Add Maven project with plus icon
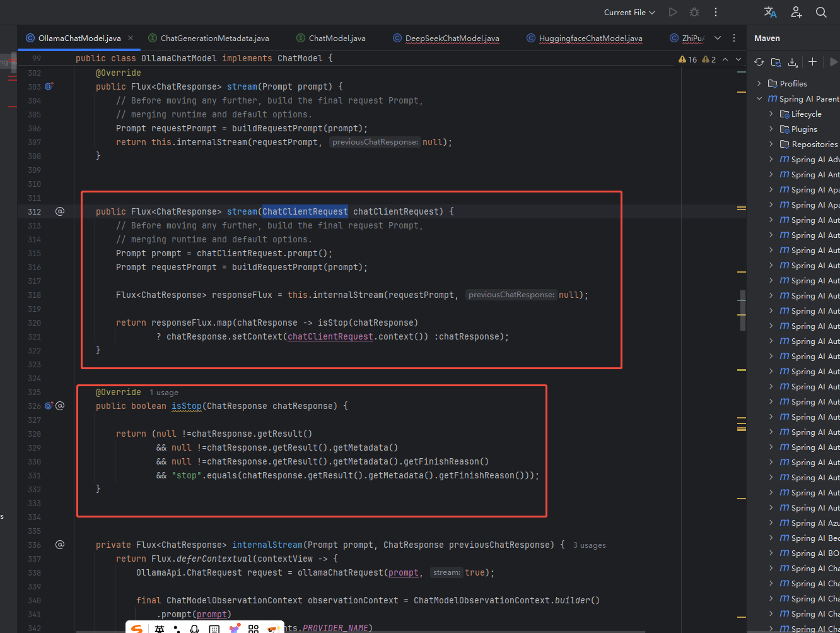Screen dimensions: 840x633 [x=813, y=62]
